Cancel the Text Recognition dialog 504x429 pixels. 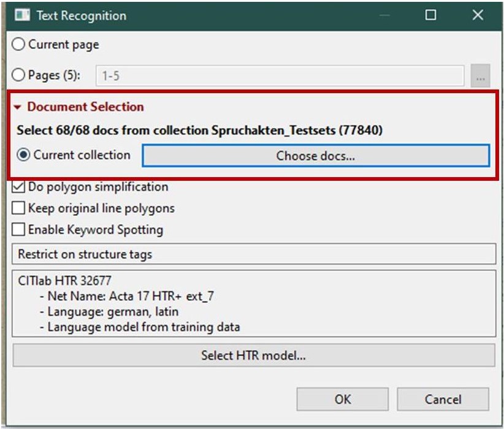(443, 399)
